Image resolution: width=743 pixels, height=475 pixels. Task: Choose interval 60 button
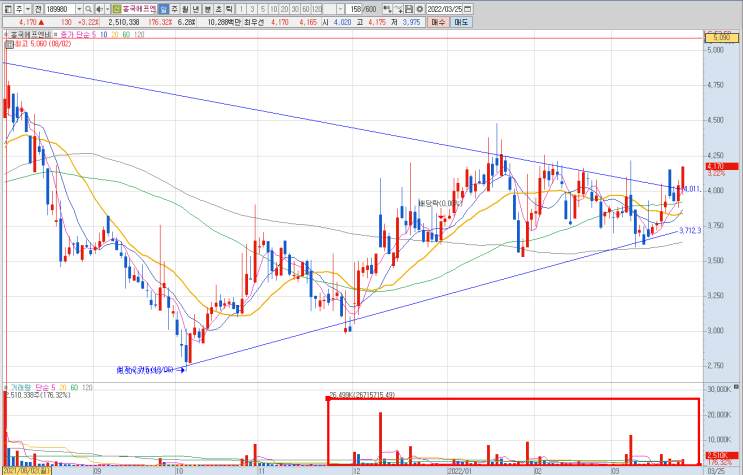coord(306,9)
